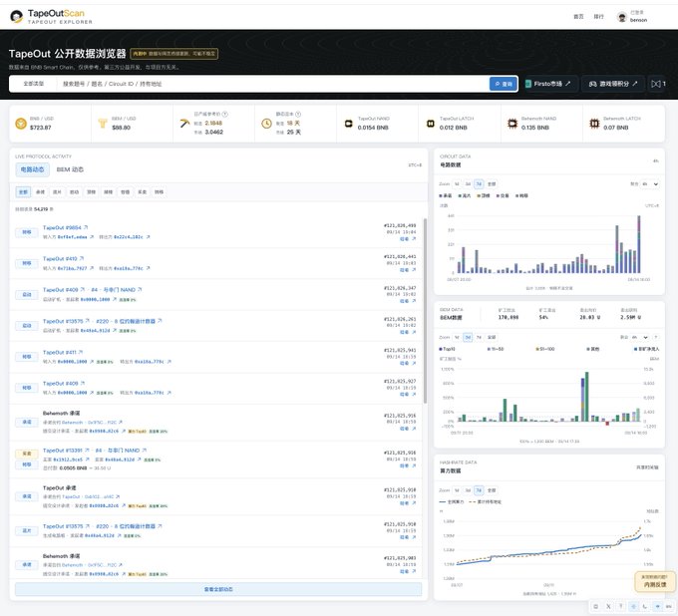Select the sixth activity filter chip
678x616 pixels.
[109, 192]
